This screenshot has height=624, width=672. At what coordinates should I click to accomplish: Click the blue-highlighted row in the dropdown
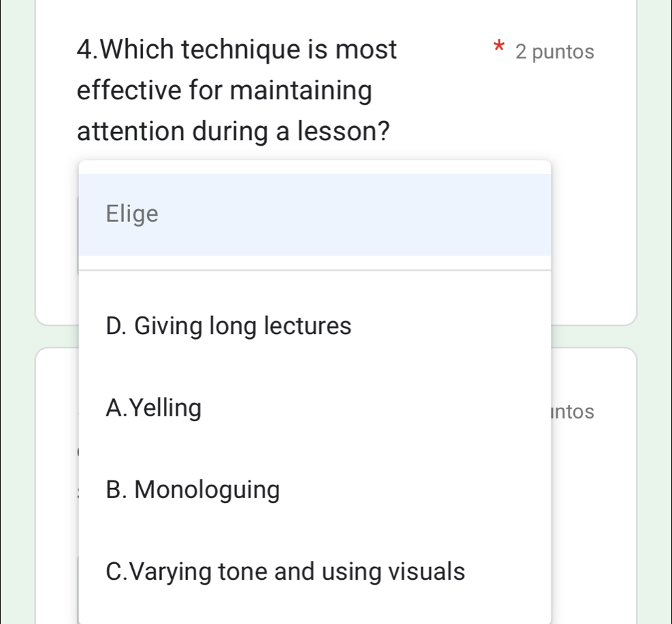click(314, 213)
